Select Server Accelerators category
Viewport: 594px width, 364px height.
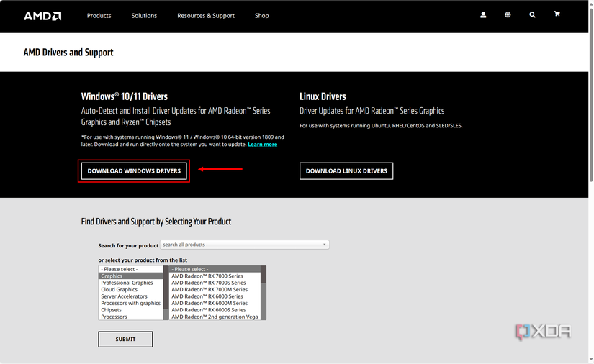click(x=131, y=296)
